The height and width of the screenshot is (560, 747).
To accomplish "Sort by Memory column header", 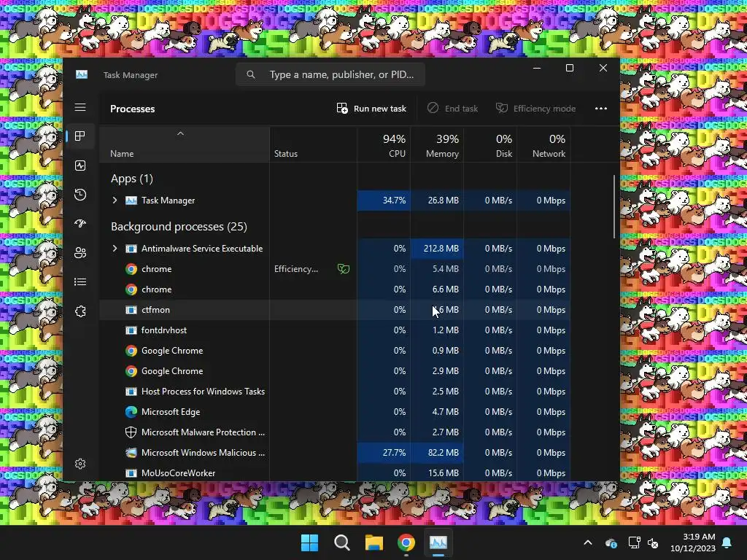I will [x=437, y=146].
